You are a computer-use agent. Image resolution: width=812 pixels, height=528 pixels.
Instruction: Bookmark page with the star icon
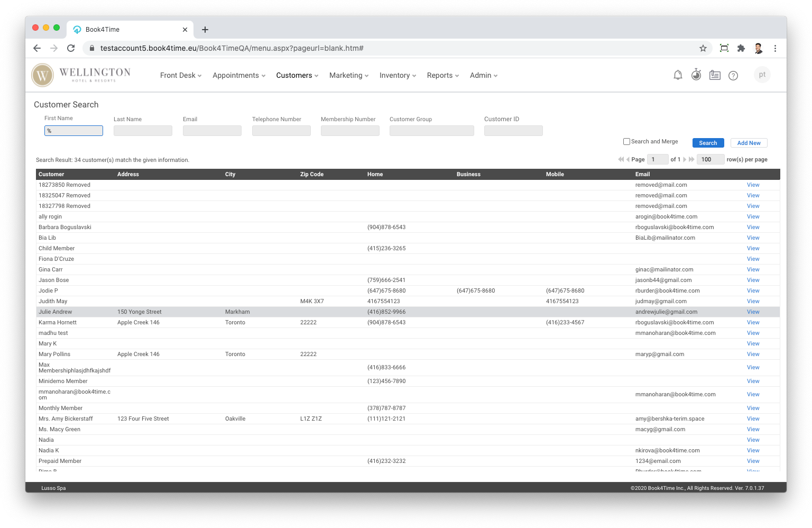click(x=703, y=48)
